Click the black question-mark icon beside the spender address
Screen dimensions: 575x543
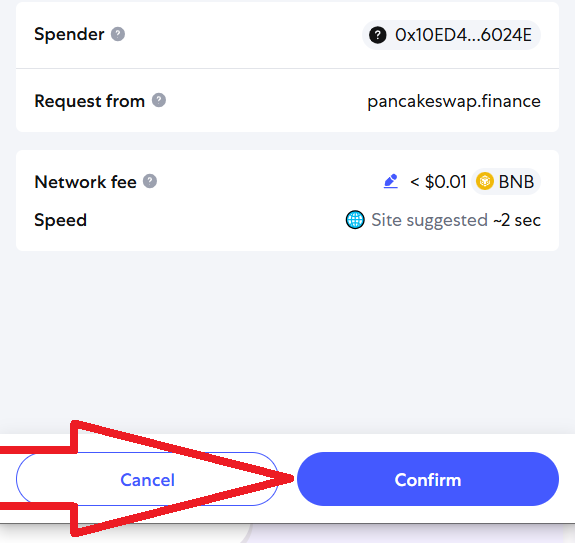click(378, 35)
